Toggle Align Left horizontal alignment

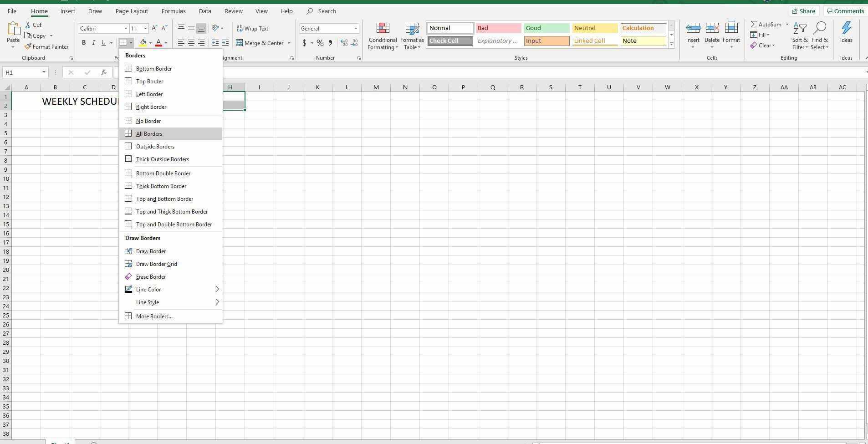pos(181,43)
